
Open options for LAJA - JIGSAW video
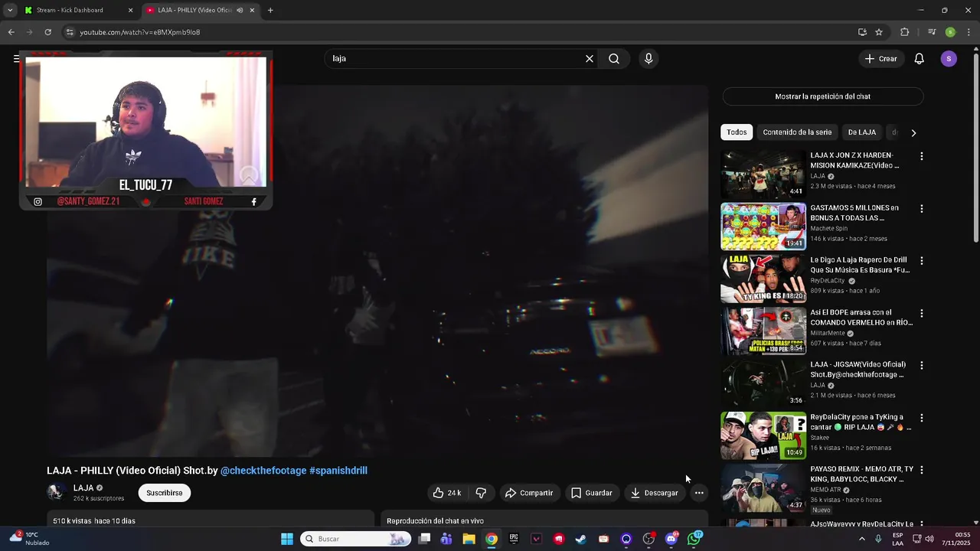tap(922, 366)
